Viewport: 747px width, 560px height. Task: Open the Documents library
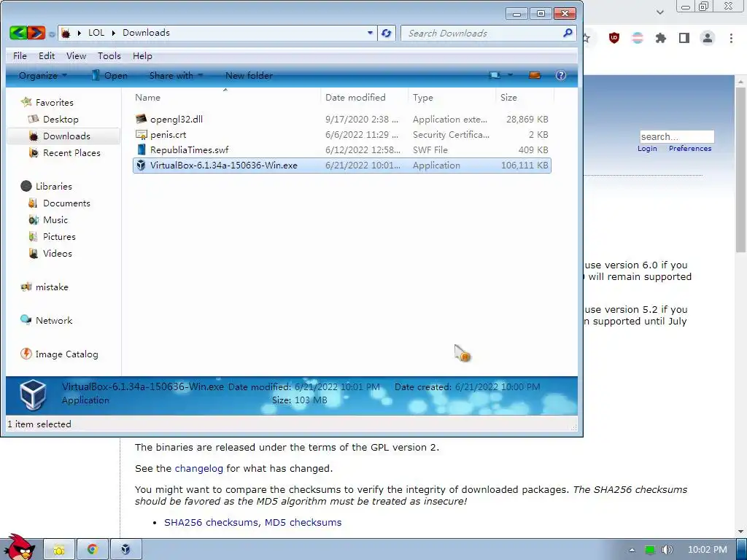66,203
